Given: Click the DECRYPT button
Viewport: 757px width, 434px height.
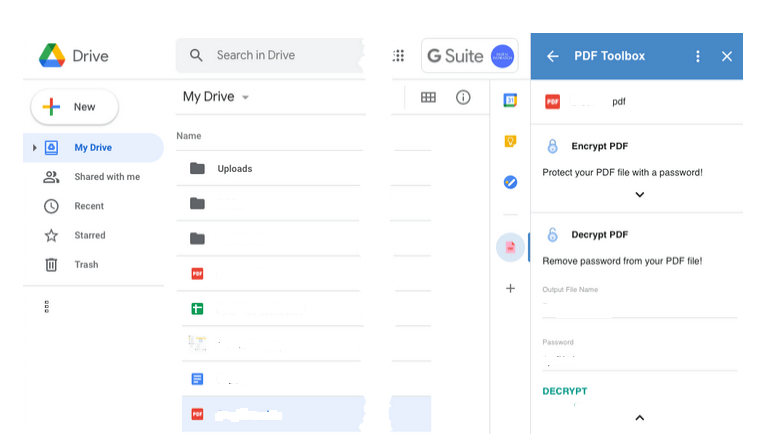Looking at the screenshot, I should (565, 391).
